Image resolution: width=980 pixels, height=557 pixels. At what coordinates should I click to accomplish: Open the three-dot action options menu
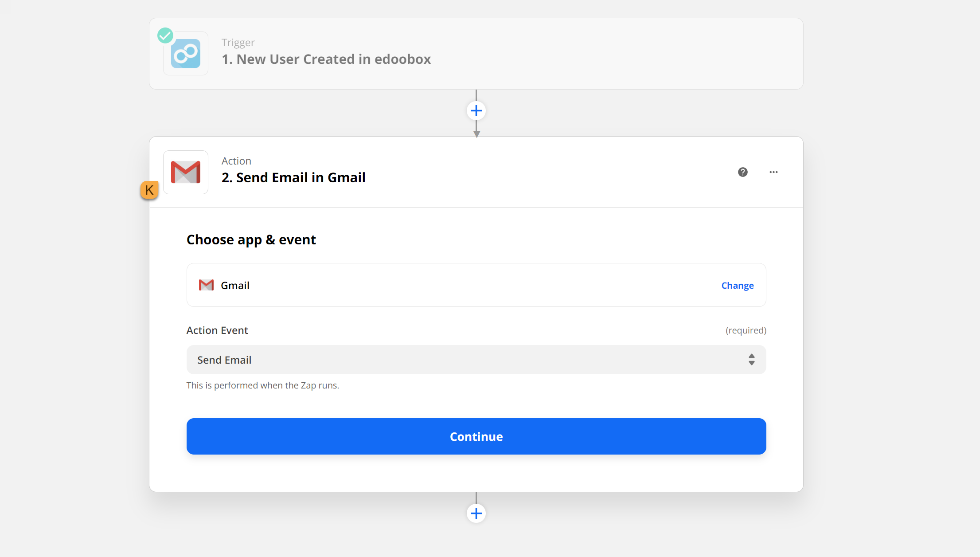773,172
